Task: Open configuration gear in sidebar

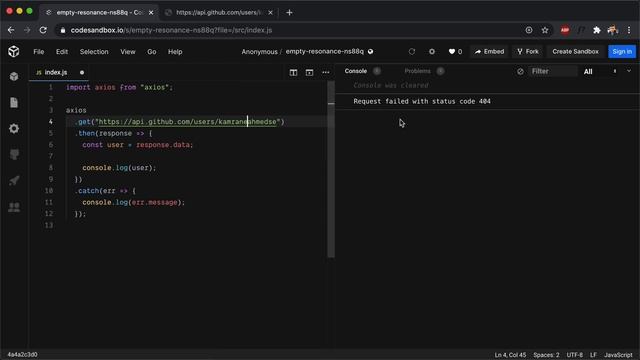Action: (14, 129)
